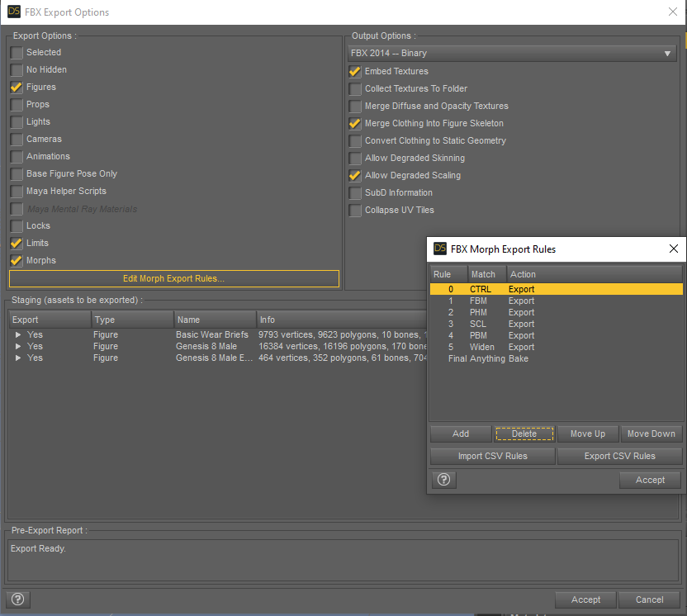Viewport: 687px width, 616px height.
Task: Select rule 4 PBM Export
Action: click(x=556, y=335)
